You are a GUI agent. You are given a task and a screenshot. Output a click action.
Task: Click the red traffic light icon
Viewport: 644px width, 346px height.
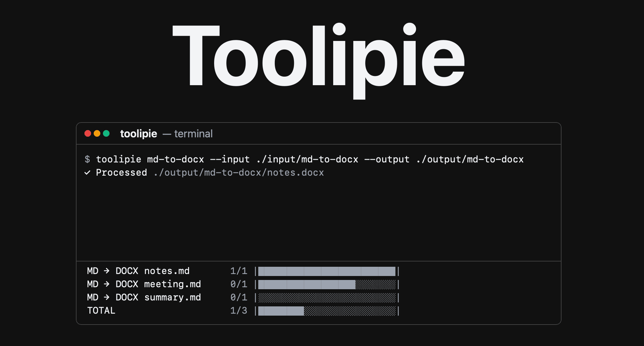tap(88, 133)
